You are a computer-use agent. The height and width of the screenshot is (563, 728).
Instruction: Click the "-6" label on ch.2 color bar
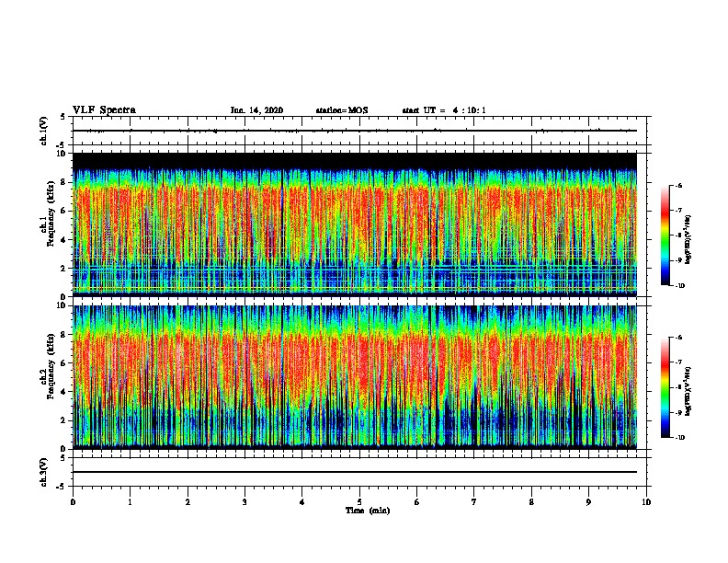coord(678,338)
